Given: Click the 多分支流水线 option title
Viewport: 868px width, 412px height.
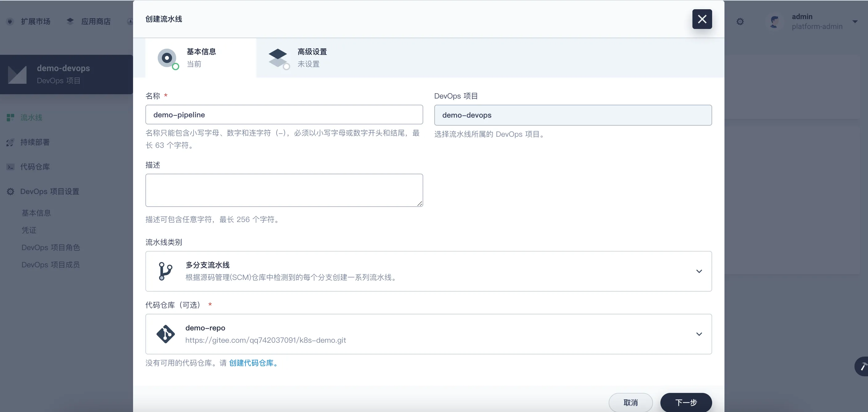Looking at the screenshot, I should (207, 265).
